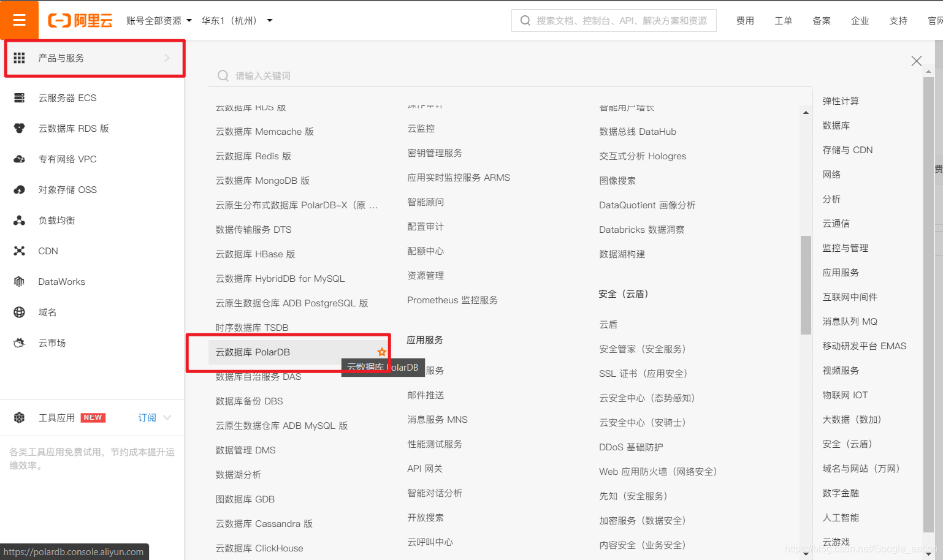Open 数据传输服务 DTS link

click(x=253, y=230)
